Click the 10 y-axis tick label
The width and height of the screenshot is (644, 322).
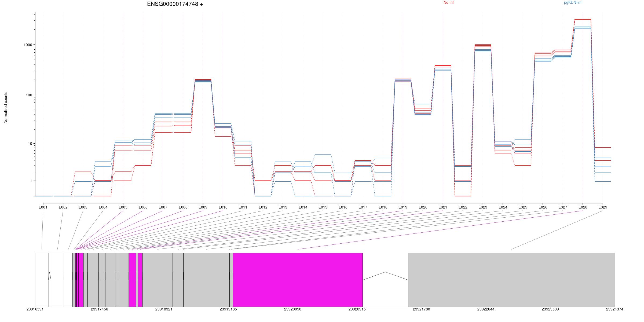point(30,144)
